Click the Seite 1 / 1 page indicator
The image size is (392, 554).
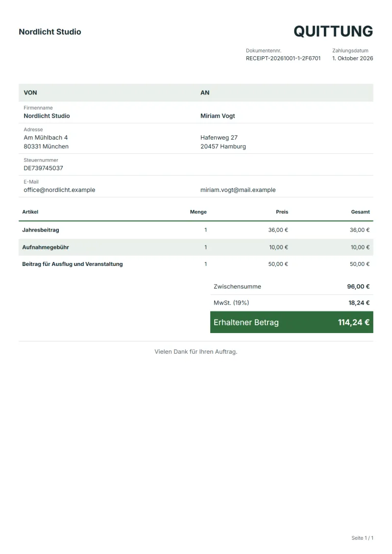point(362,538)
